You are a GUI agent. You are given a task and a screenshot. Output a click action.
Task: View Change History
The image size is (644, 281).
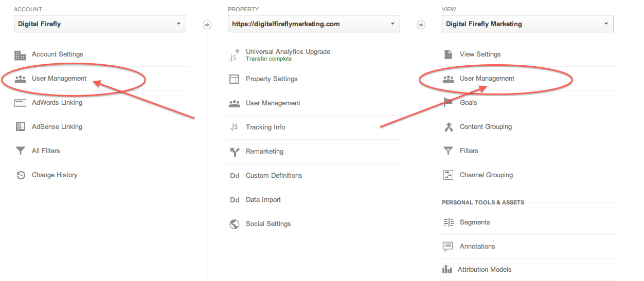55,175
